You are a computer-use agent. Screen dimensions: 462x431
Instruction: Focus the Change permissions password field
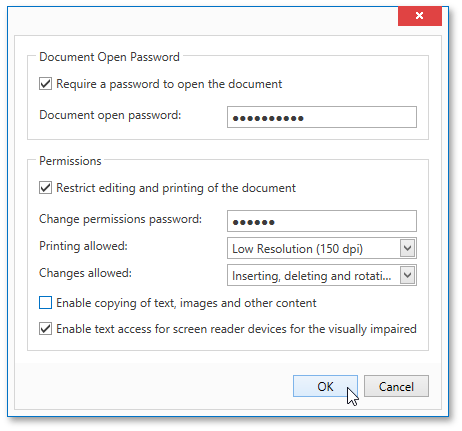pos(322,221)
